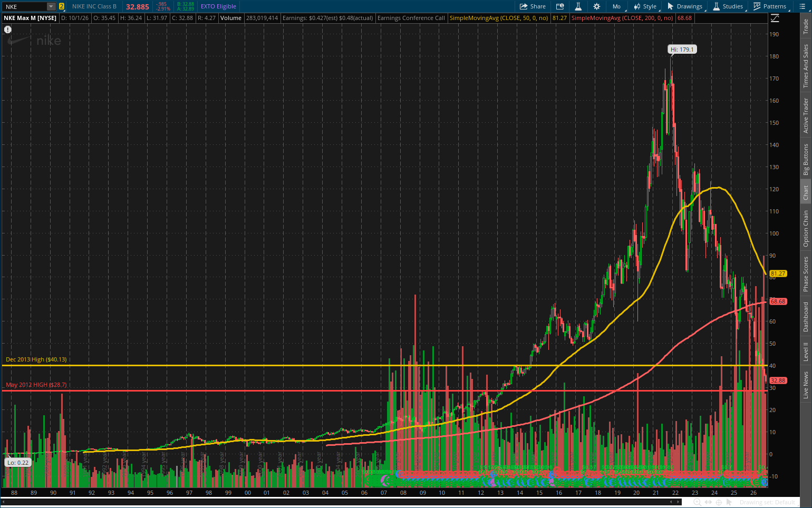Open the Mo timeframe dropdown
Image resolution: width=812 pixels, height=508 pixels.
[616, 6]
